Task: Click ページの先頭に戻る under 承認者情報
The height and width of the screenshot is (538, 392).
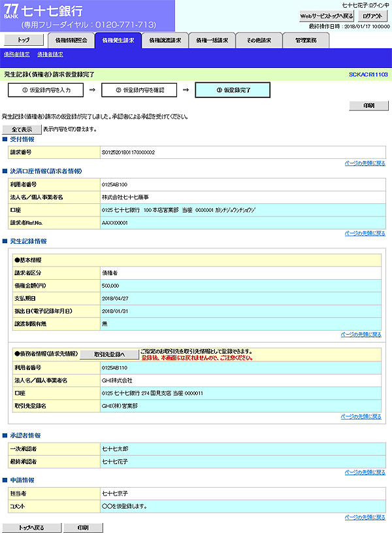Action: coord(365,473)
